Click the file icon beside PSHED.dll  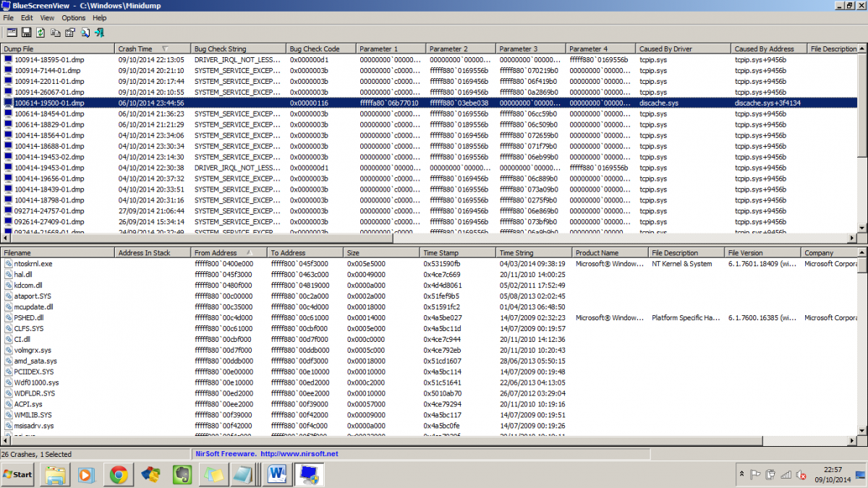coord(8,318)
